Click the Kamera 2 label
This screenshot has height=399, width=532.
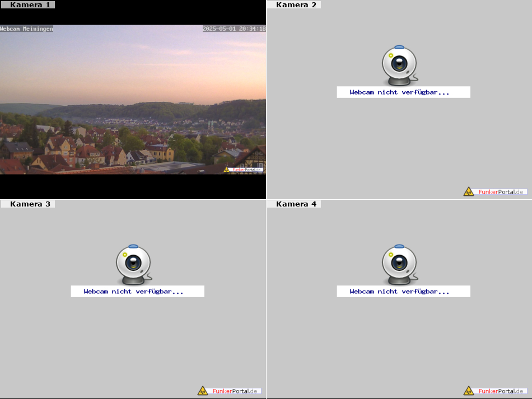click(x=294, y=4)
